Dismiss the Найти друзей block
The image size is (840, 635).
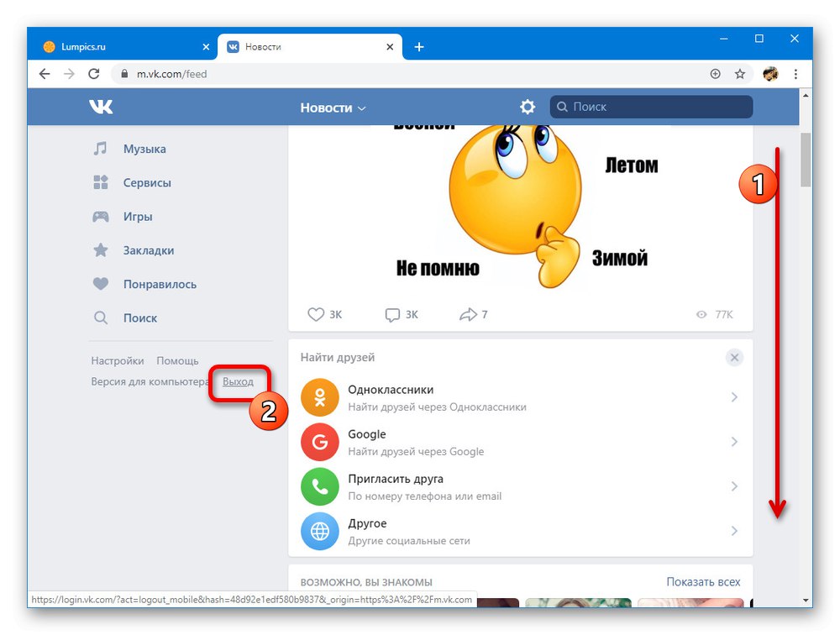[734, 358]
